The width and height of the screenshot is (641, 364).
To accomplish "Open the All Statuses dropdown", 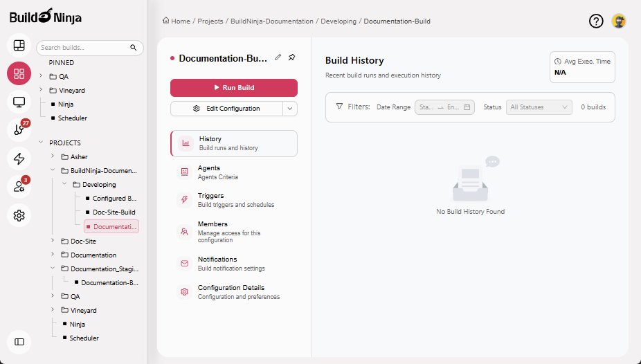I will coord(539,107).
